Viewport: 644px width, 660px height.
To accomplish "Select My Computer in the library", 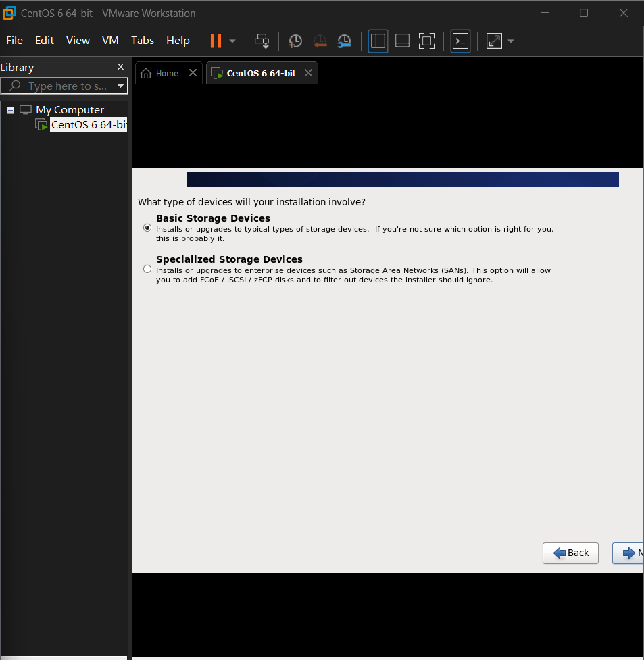I will point(70,110).
